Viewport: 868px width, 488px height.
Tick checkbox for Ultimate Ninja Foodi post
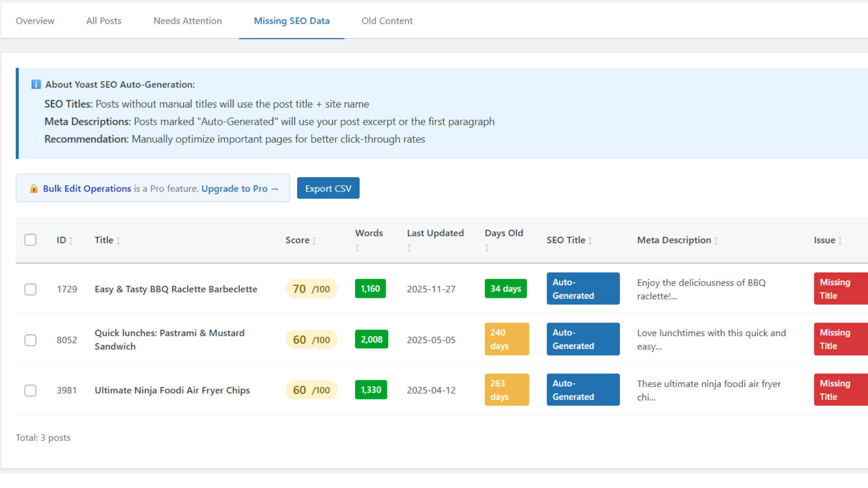pos(30,390)
